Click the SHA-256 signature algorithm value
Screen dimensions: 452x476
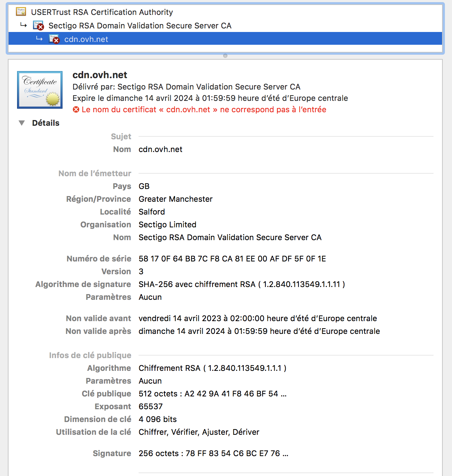241,284
